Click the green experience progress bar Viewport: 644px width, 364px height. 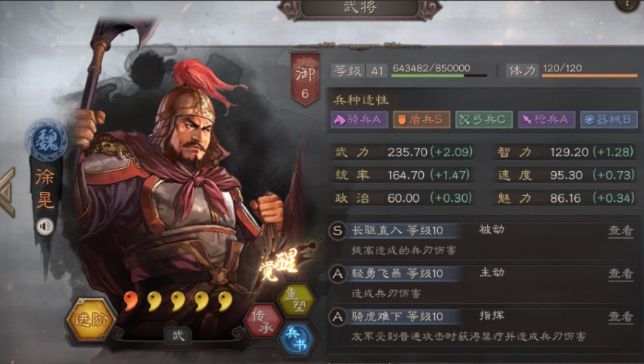[439, 76]
